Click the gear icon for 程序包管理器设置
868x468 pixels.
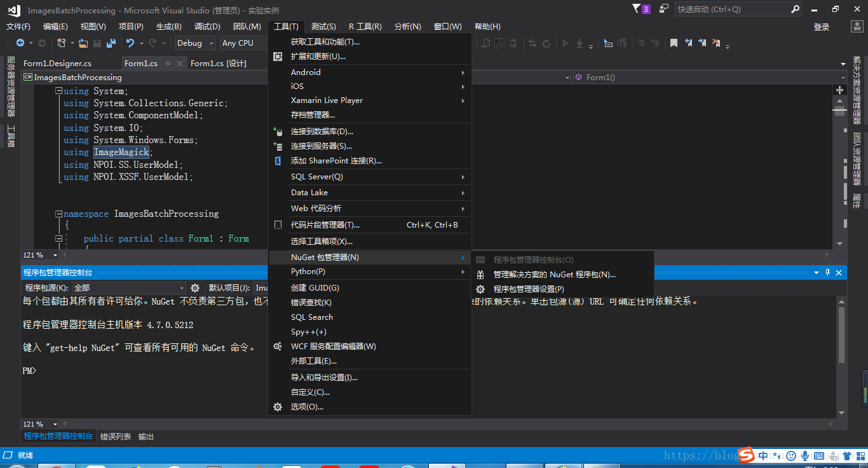click(480, 289)
